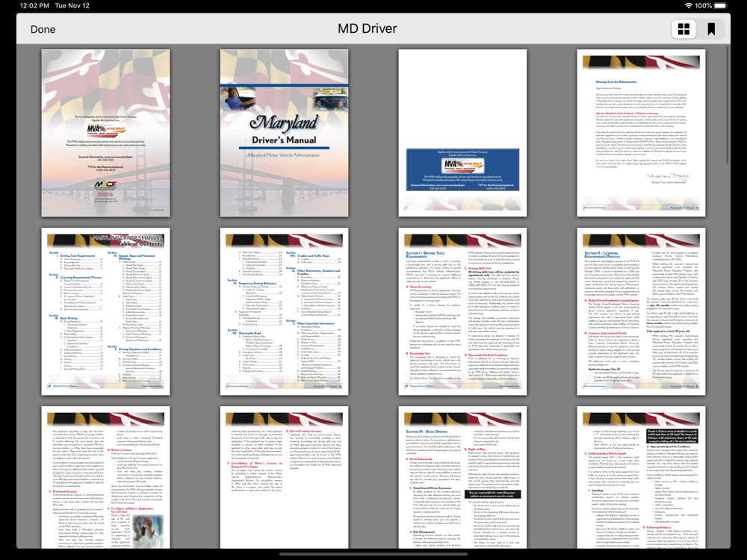
Task: Tap the Done button
Action: tap(43, 30)
